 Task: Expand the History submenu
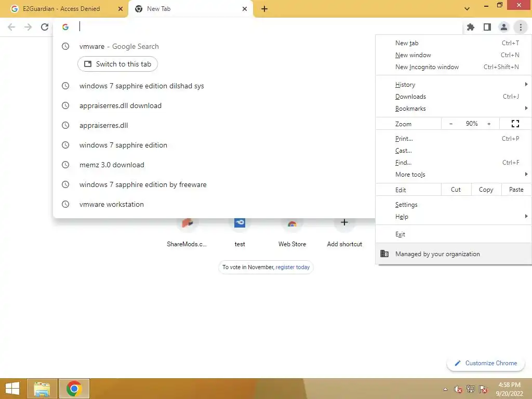[454, 85]
